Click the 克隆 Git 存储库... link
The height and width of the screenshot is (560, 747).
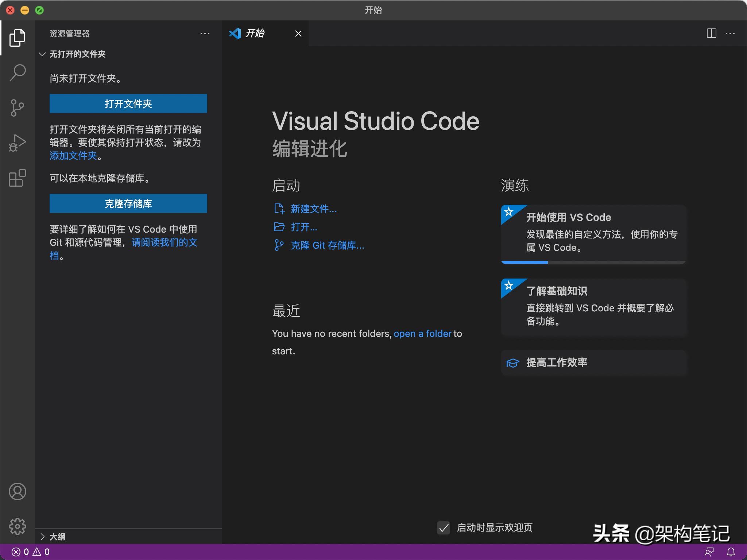tap(328, 245)
